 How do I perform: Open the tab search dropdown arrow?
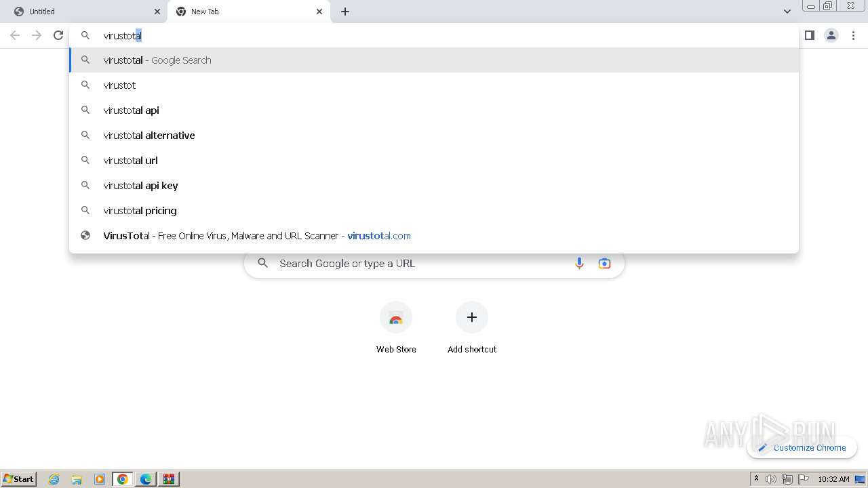787,12
